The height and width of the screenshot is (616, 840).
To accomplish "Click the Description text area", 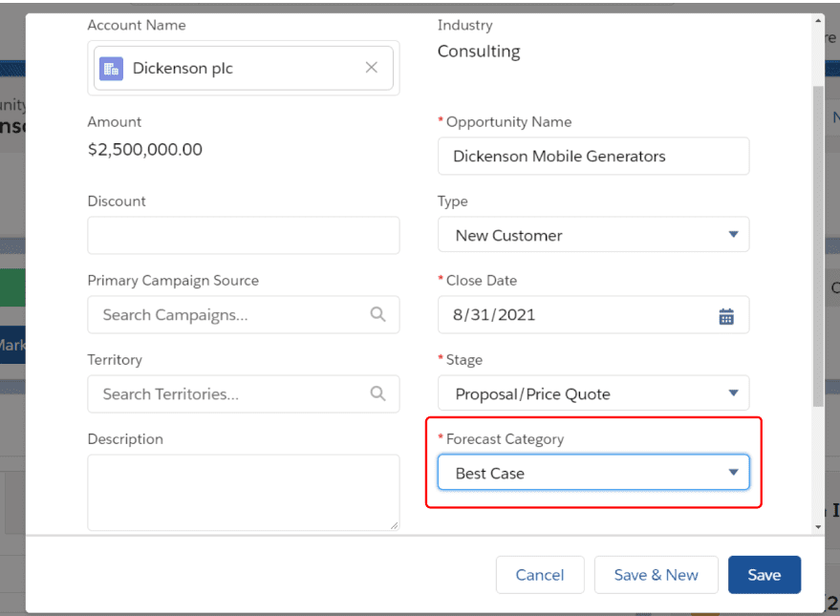I will [x=243, y=492].
